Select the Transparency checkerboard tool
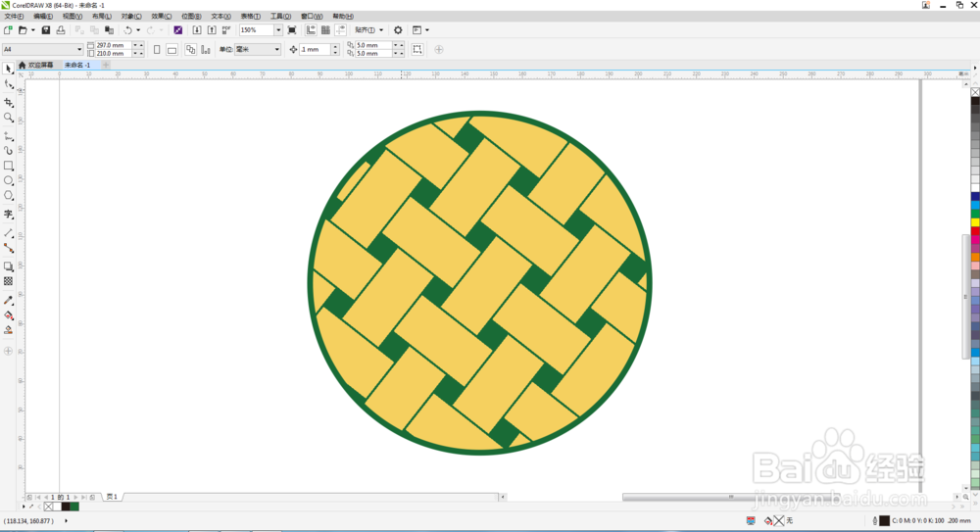This screenshot has height=532, width=980. tap(8, 281)
